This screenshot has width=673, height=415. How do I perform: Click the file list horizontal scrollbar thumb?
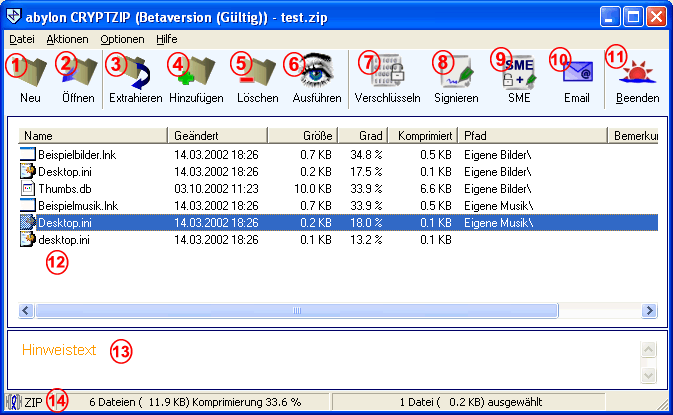click(x=297, y=310)
